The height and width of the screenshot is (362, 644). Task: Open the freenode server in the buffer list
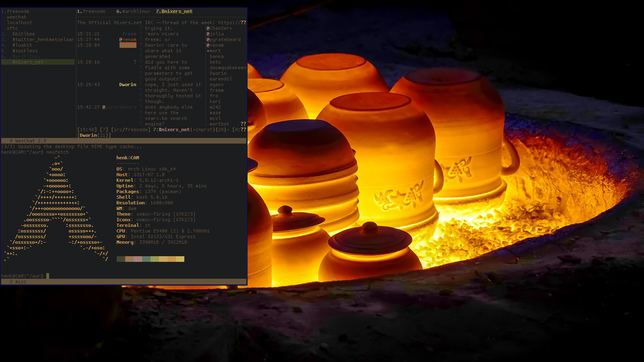point(16,11)
